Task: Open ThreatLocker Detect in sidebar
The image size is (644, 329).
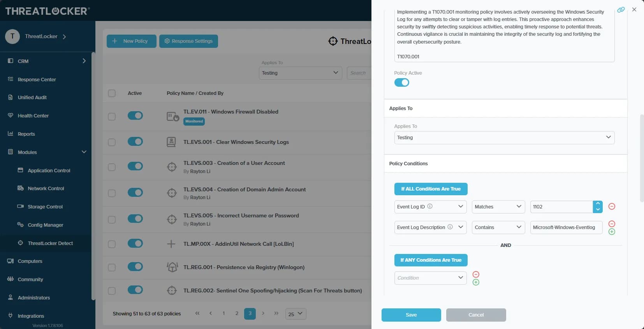Action: pos(50,243)
